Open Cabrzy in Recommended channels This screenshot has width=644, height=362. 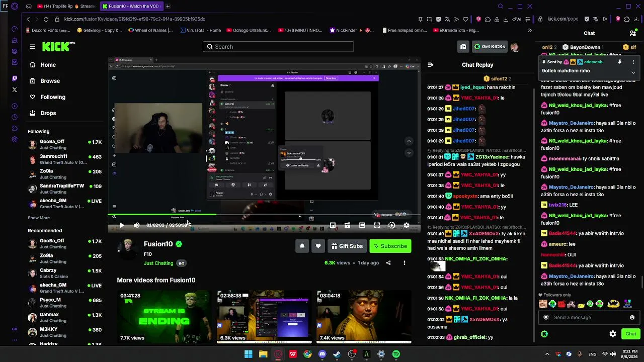pos(65,273)
